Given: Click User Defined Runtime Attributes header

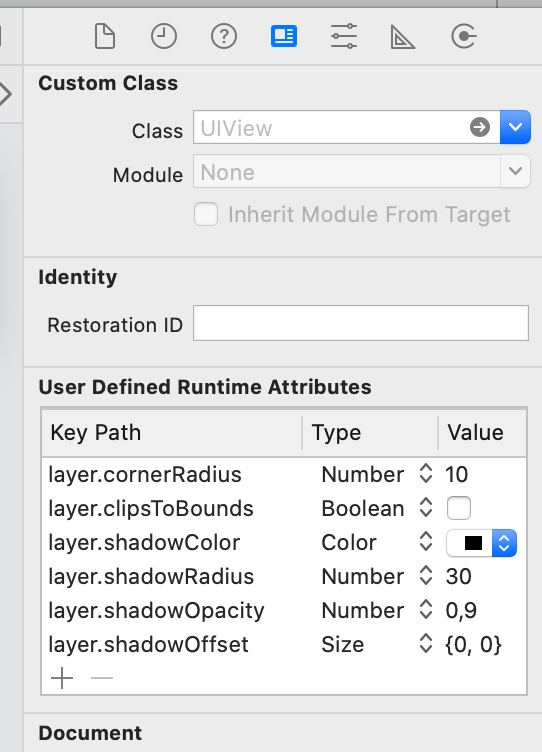Looking at the screenshot, I should 205,387.
